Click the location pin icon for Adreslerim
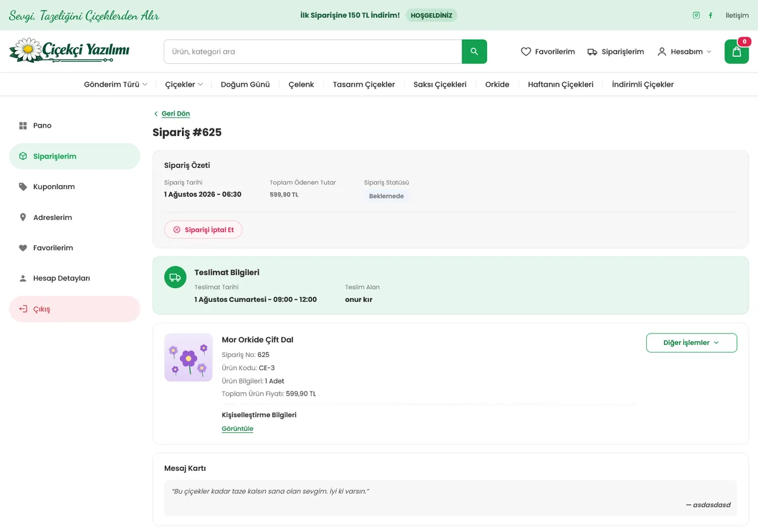Viewport: 758px width, 532px height. point(23,217)
